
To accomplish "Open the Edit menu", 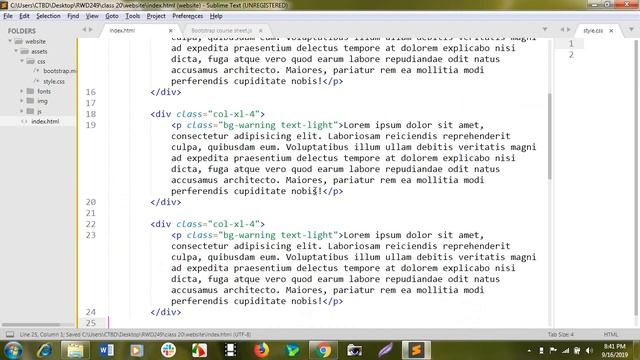I will point(24,16).
